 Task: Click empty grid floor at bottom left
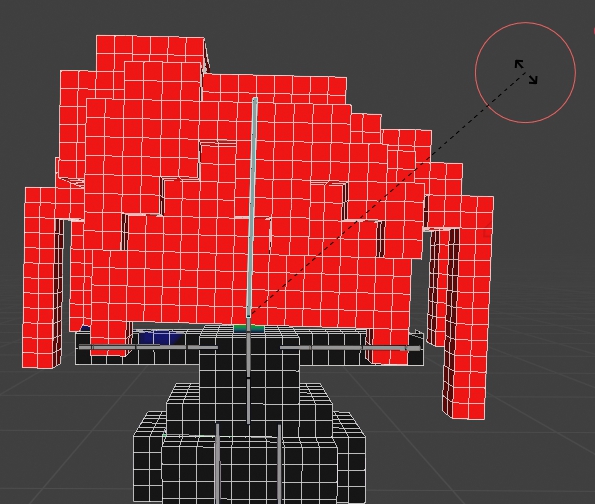(57, 436)
